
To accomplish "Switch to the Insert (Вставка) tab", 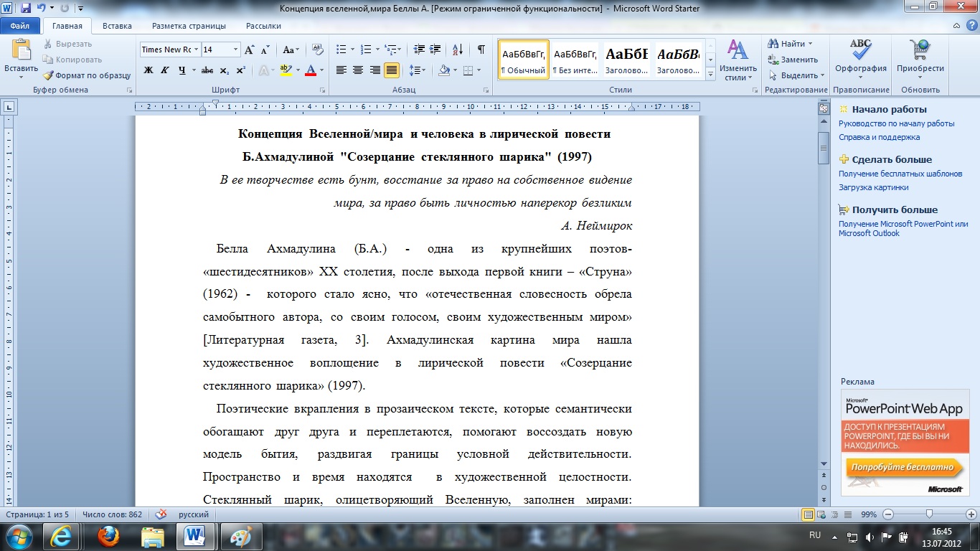I will point(117,26).
